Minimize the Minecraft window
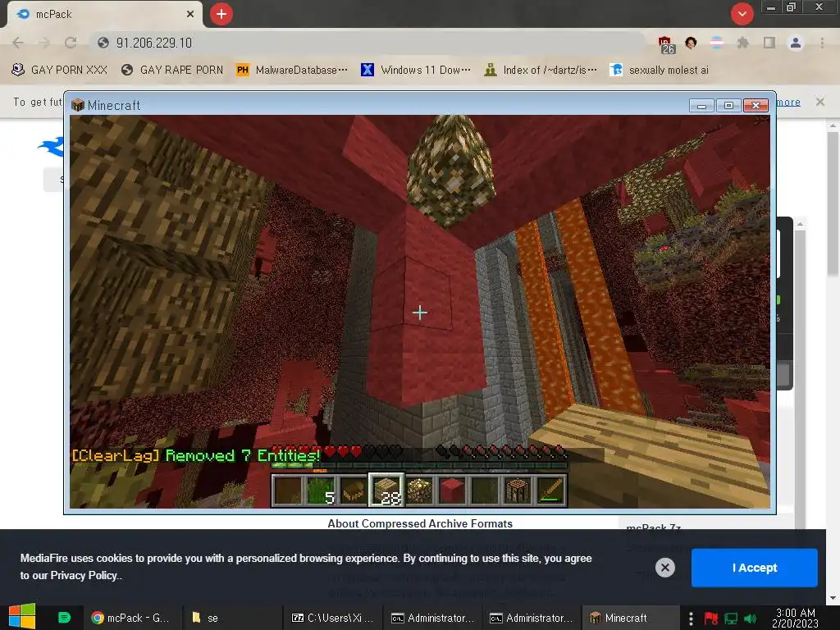The height and width of the screenshot is (630, 840). coord(701,105)
